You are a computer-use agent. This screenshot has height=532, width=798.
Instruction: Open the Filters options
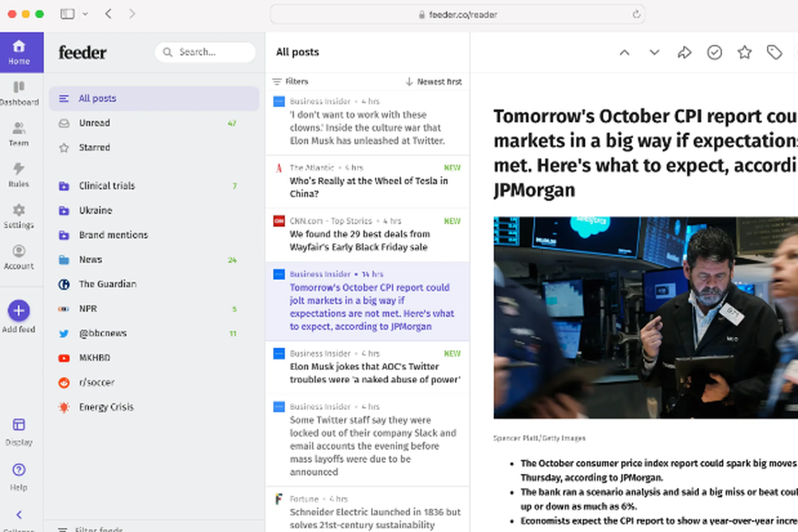pyautogui.click(x=290, y=81)
